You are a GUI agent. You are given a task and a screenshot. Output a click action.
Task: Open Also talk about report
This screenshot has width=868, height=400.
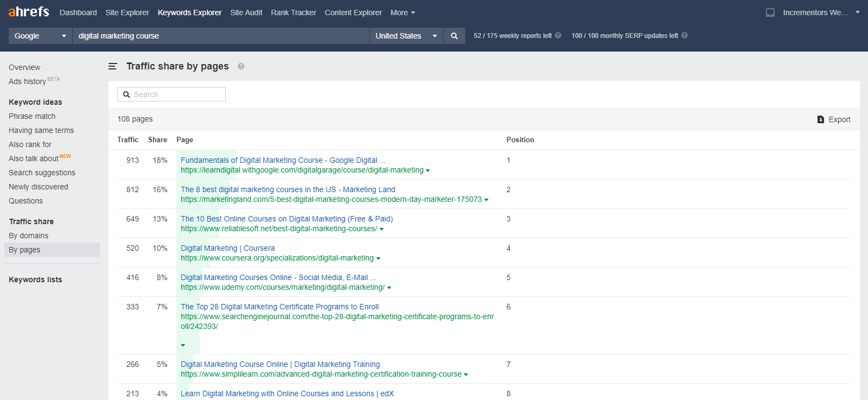pos(34,158)
